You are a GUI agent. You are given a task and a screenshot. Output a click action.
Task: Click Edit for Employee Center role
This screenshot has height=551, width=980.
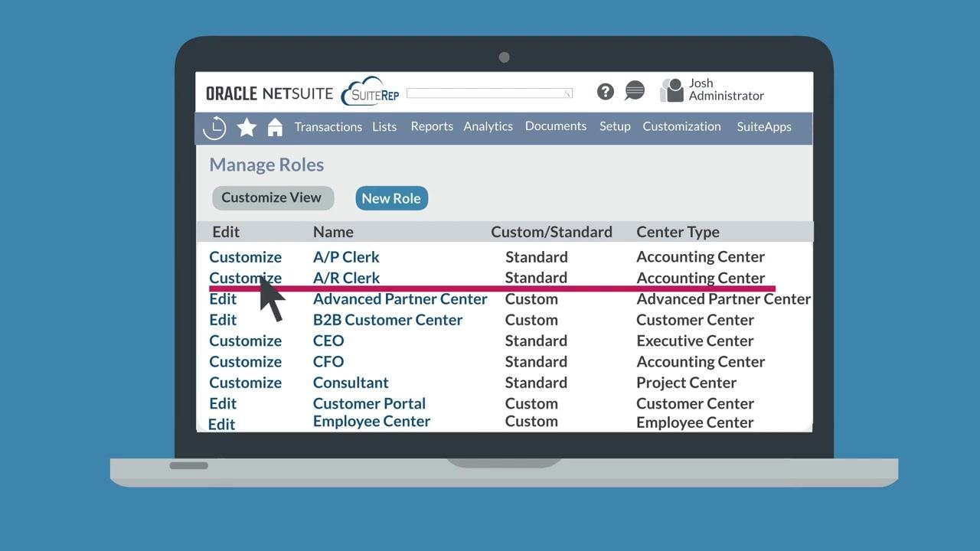tap(221, 424)
